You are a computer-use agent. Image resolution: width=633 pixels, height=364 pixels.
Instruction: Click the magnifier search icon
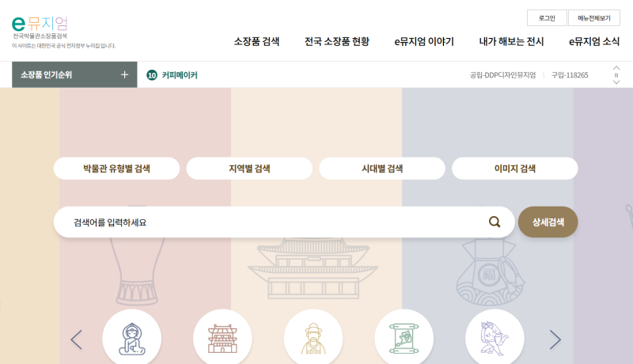pos(495,222)
